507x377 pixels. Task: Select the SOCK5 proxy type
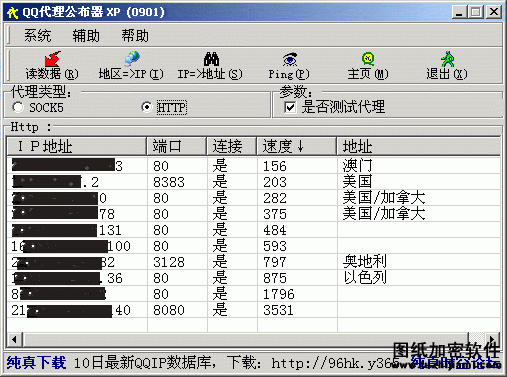[18, 107]
